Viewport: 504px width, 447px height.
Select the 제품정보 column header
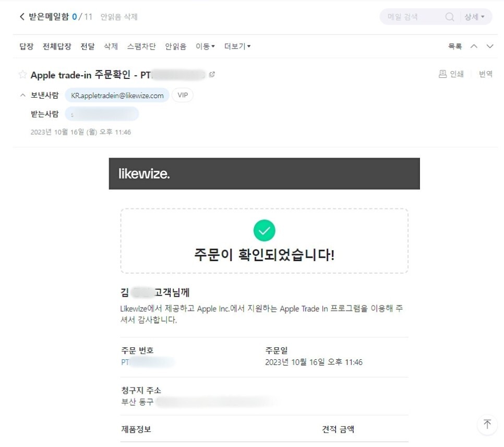(136, 429)
